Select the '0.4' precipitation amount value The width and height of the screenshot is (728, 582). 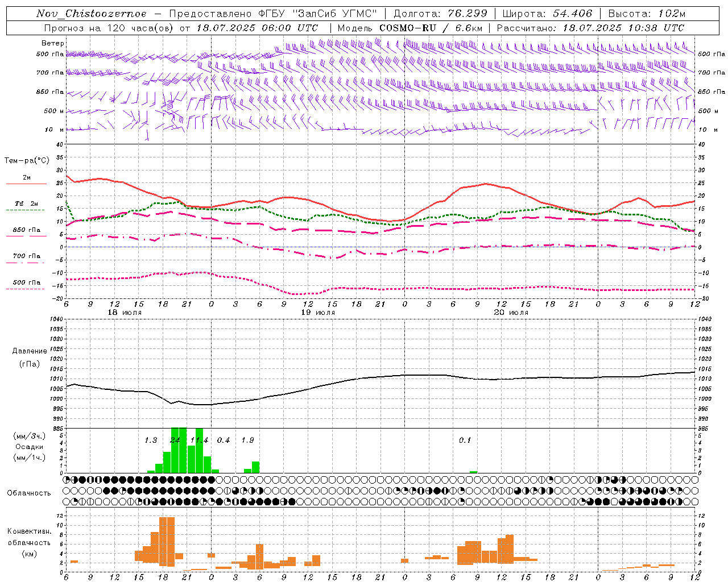[x=224, y=440]
